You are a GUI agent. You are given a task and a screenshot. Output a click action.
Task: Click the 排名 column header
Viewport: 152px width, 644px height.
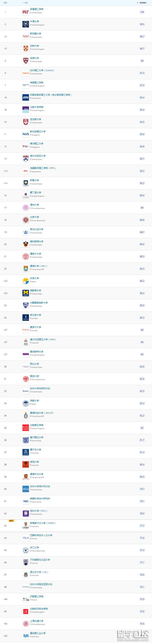[x=5, y=3]
